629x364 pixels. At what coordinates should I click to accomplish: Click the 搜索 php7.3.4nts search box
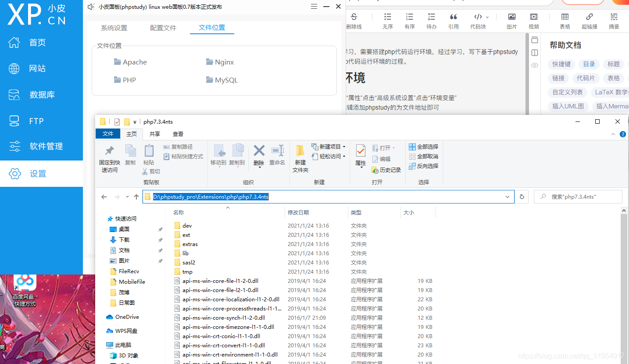pyautogui.click(x=578, y=197)
